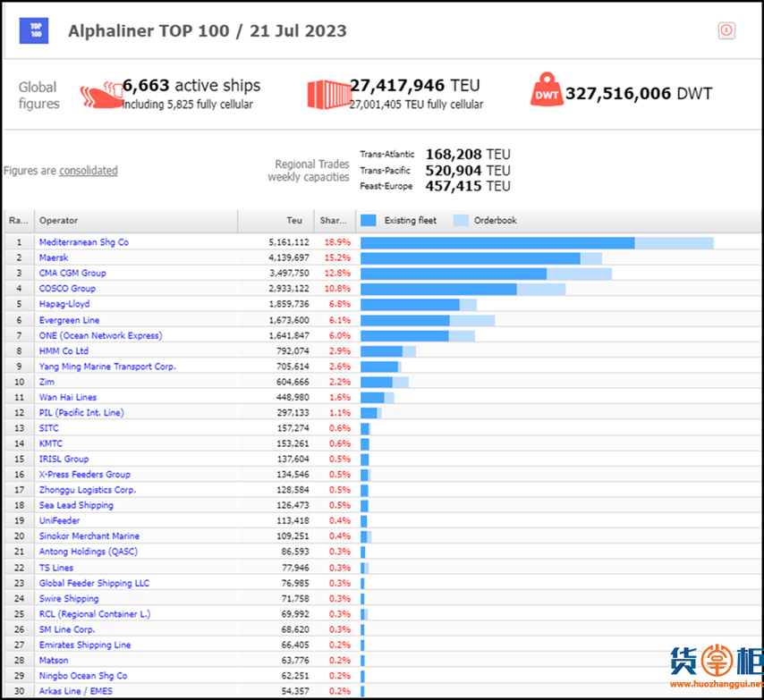Click the fleet bar in the Maersk row

[481, 258]
